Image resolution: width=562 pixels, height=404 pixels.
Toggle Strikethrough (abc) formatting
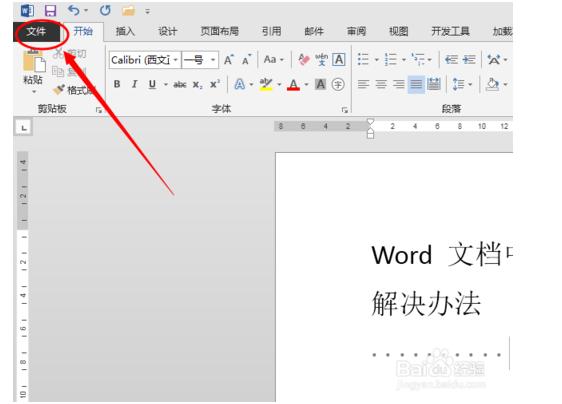point(180,85)
